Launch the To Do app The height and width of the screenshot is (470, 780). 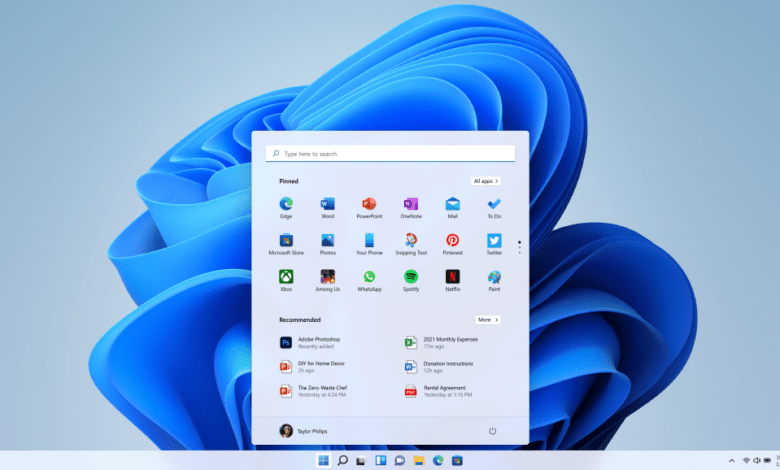click(494, 207)
